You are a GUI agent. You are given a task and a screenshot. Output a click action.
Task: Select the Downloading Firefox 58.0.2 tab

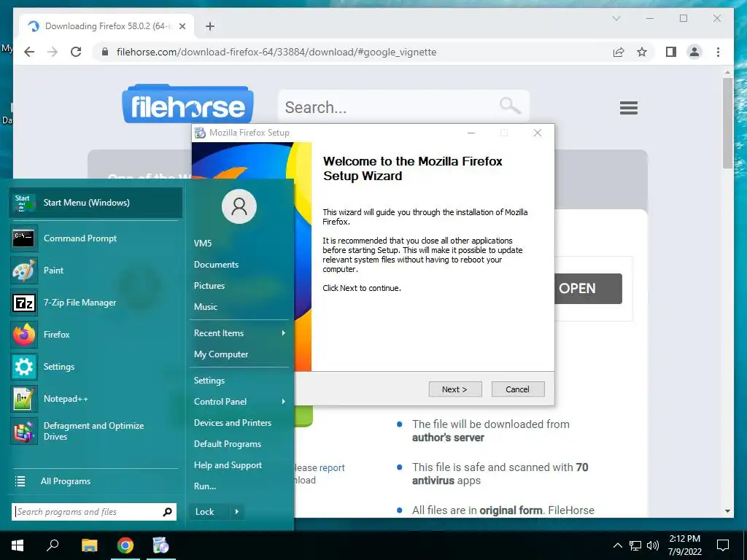point(107,26)
